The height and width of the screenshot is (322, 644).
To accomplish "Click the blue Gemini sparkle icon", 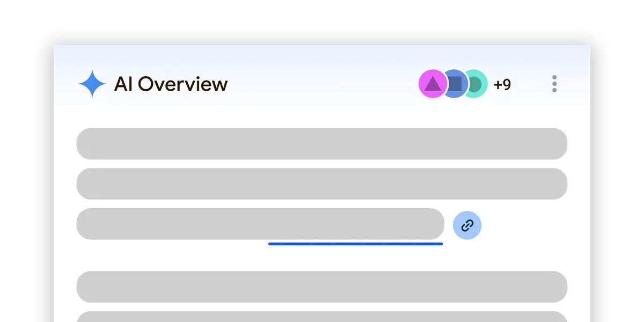I will pyautogui.click(x=92, y=84).
